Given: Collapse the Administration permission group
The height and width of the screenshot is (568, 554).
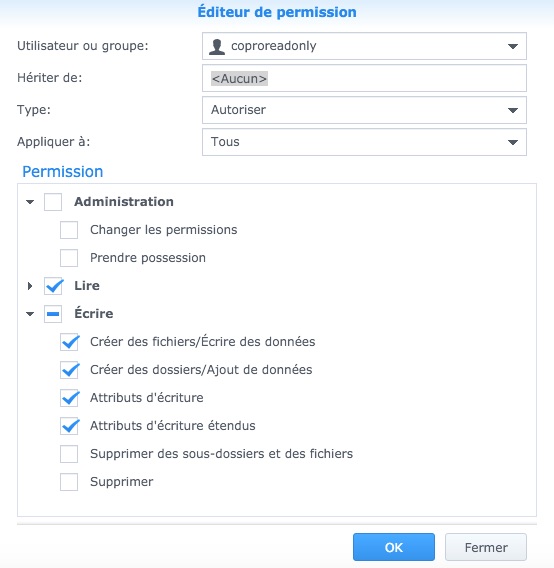Looking at the screenshot, I should [30, 202].
